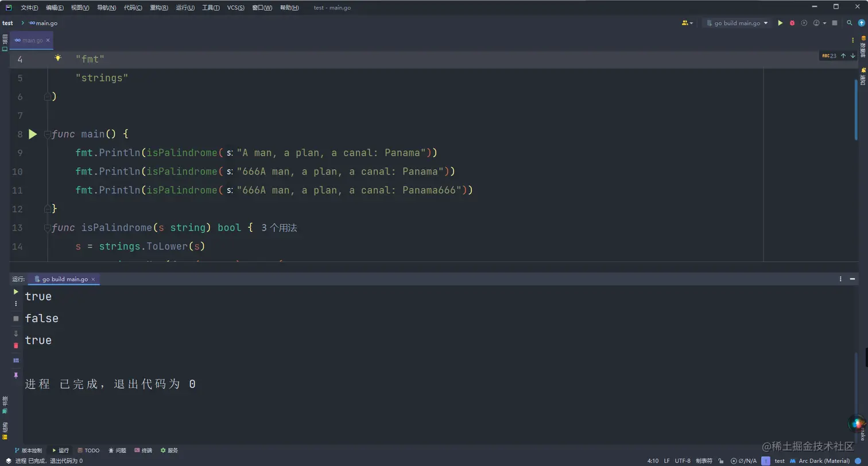Open the 工具(T) menu

click(211, 7)
